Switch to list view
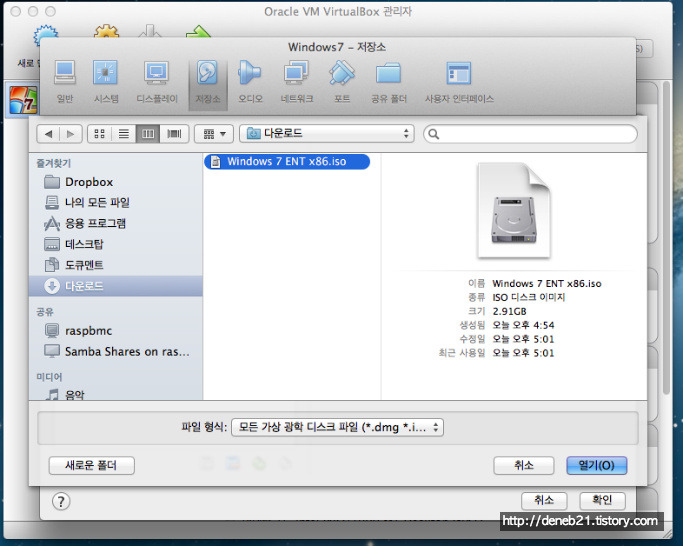Screen dimensions: 683x546 [124, 134]
